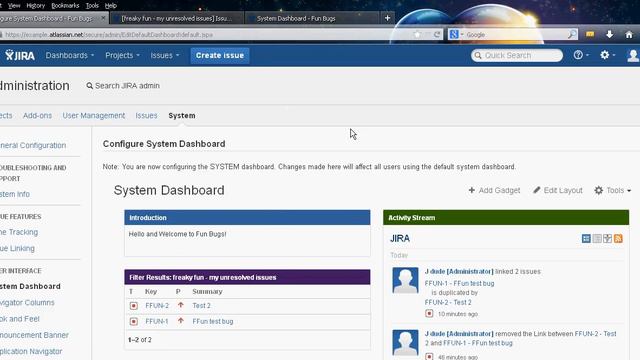
Task: Close the Configure System Dashboard browser tab
Action: pos(103,18)
